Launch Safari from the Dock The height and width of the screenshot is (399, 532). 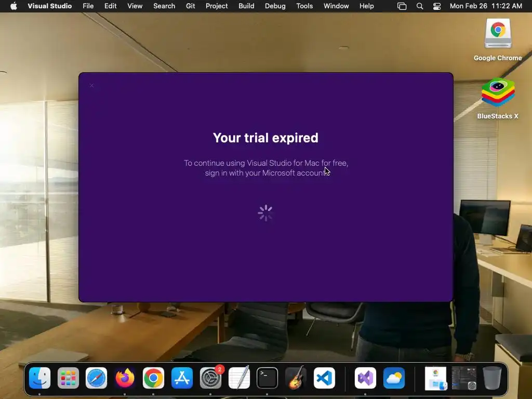(96, 378)
